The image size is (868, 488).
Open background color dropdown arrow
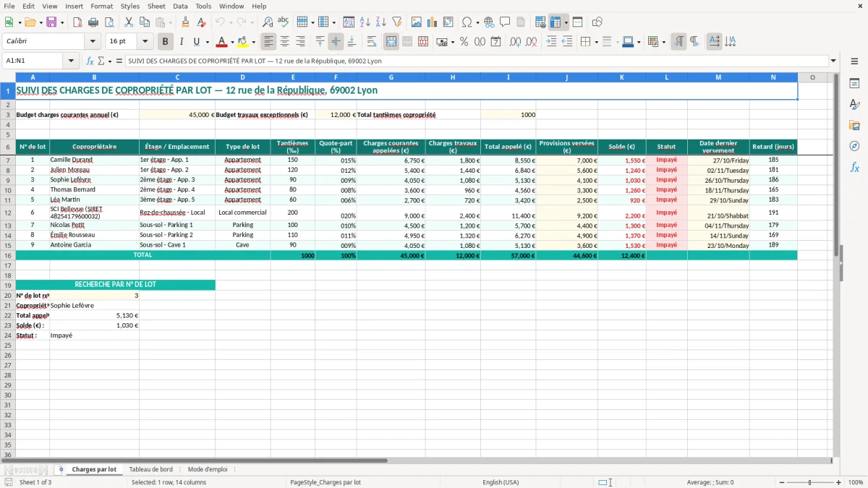[x=253, y=42]
